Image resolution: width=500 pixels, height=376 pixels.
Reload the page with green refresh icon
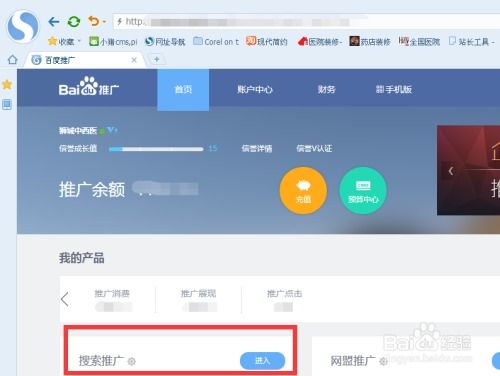pos(74,22)
